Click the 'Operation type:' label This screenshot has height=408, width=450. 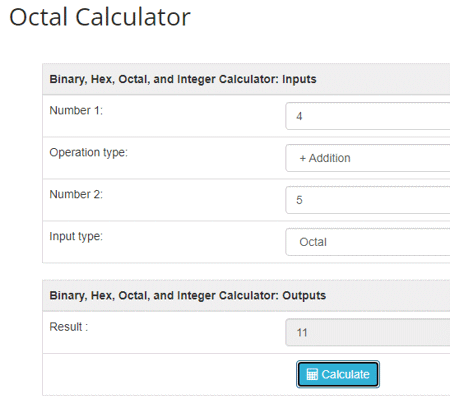[x=88, y=153]
